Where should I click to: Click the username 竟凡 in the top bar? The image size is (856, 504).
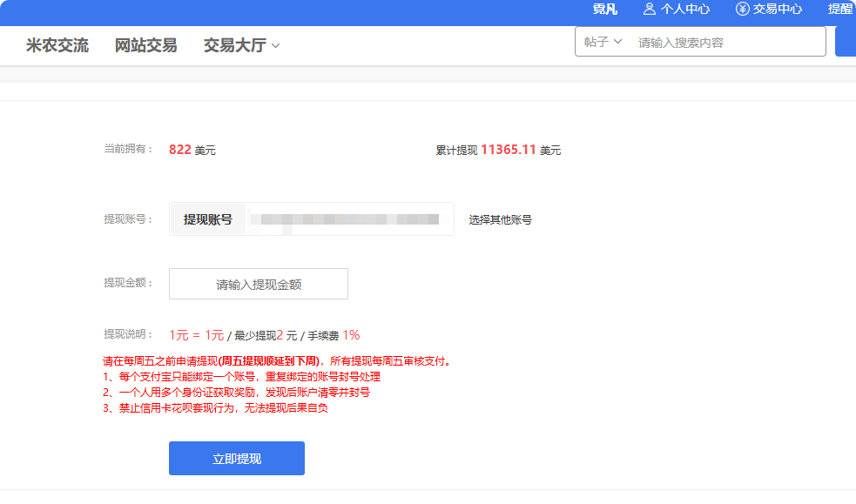(x=605, y=10)
